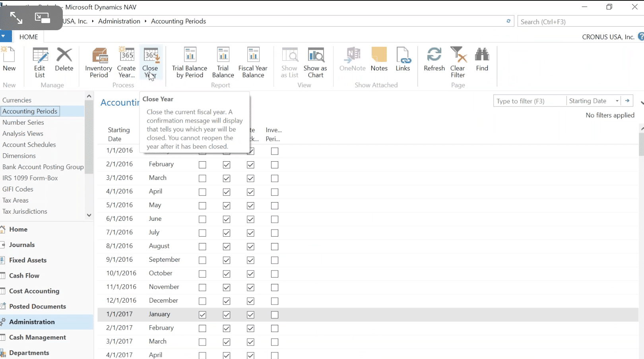Open Dimensions link
The height and width of the screenshot is (359, 644).
point(19,156)
